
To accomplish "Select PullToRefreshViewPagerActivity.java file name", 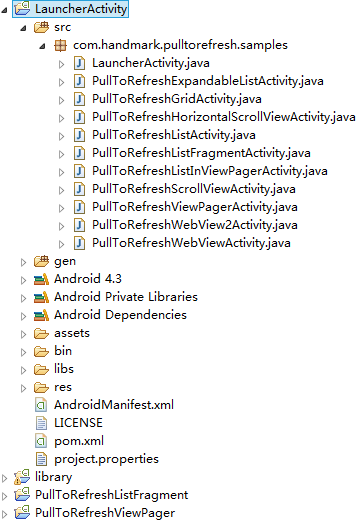I will (195, 207).
